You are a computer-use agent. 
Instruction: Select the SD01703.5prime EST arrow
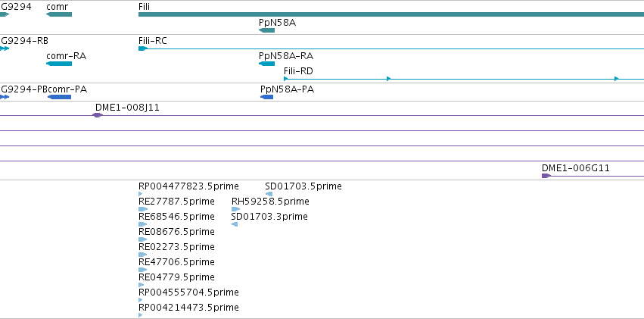pyautogui.click(x=269, y=194)
